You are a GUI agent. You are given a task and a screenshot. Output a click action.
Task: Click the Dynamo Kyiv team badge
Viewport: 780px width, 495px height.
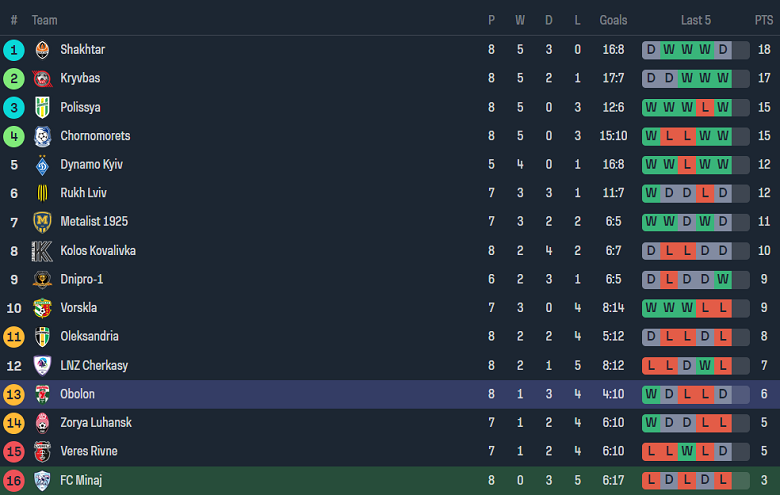point(42,165)
